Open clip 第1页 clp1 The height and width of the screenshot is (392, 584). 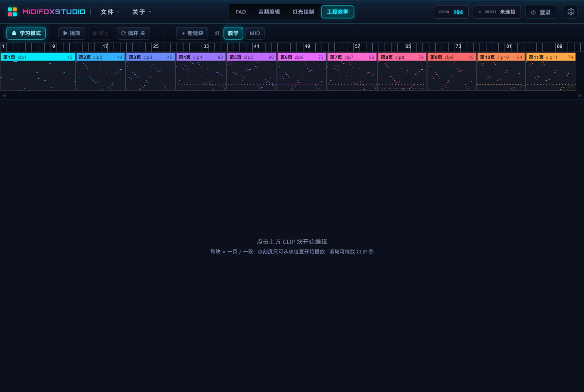[x=38, y=71]
